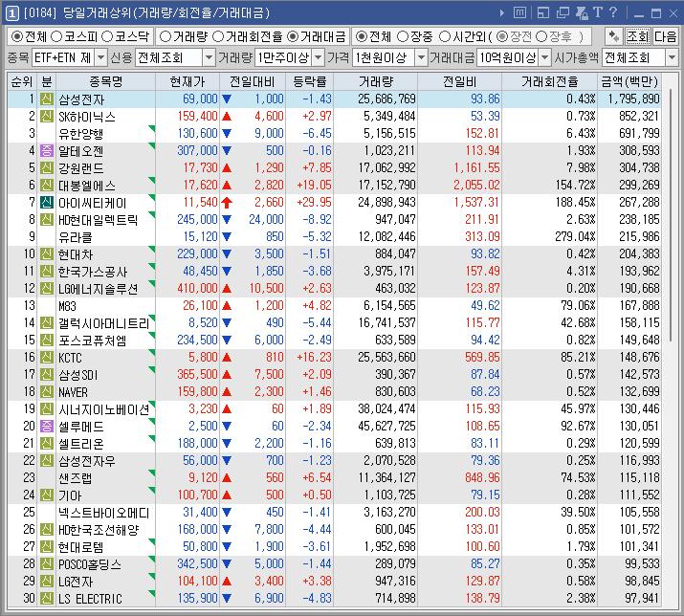The width and height of the screenshot is (684, 616).
Task: Select the 장후 radio button
Action: click(x=541, y=36)
